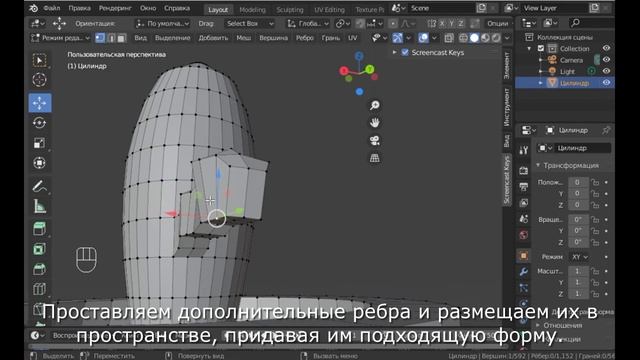Activate the Move tool

[40, 103]
